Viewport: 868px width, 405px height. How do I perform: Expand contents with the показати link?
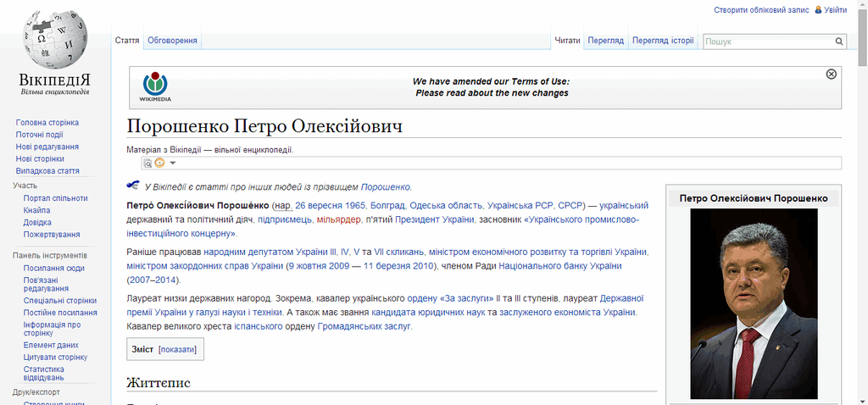tap(177, 350)
